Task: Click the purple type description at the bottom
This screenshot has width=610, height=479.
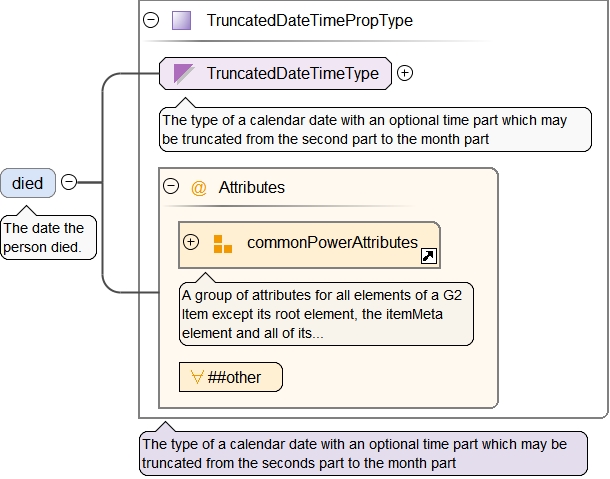Action: [x=361, y=453]
